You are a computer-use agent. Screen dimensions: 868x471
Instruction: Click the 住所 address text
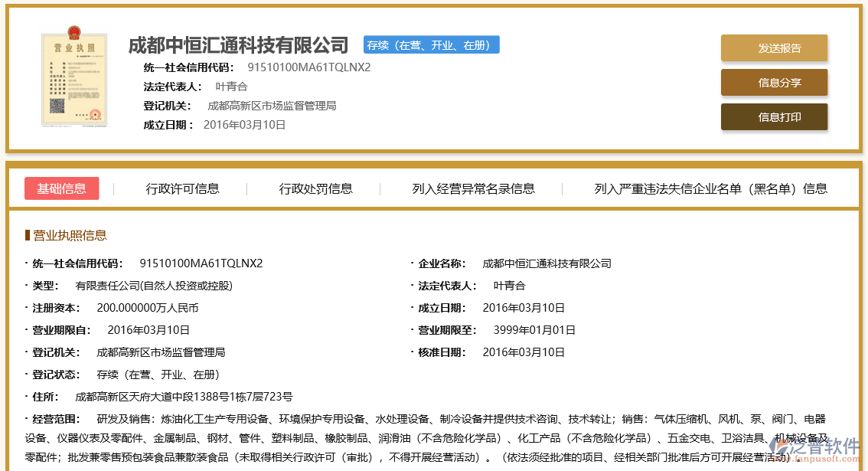(x=184, y=397)
